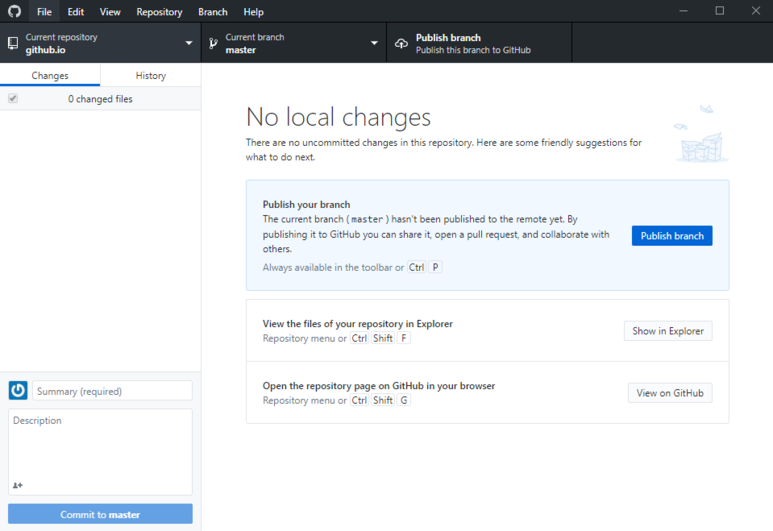The image size is (773, 531).
Task: Click the repository icon beside Current repository
Action: click(x=13, y=43)
